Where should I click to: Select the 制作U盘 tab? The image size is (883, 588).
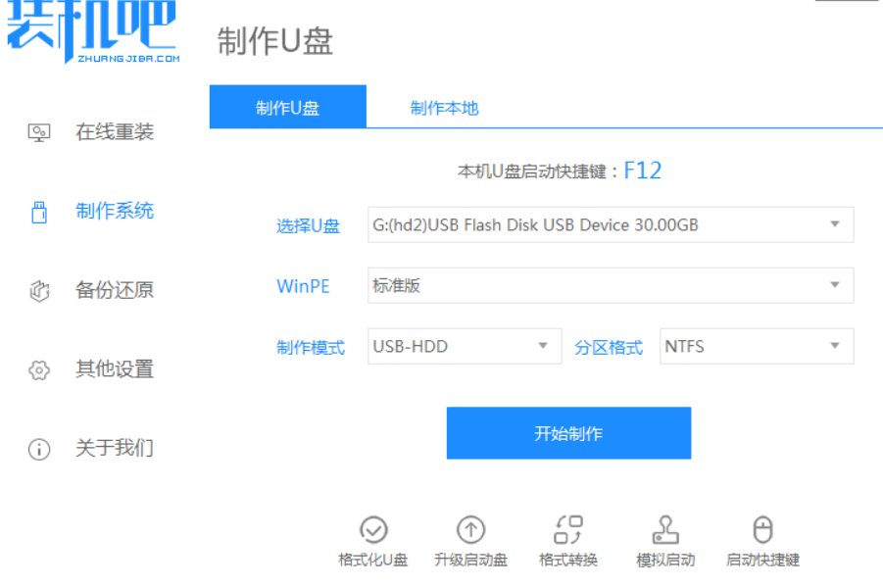click(288, 108)
